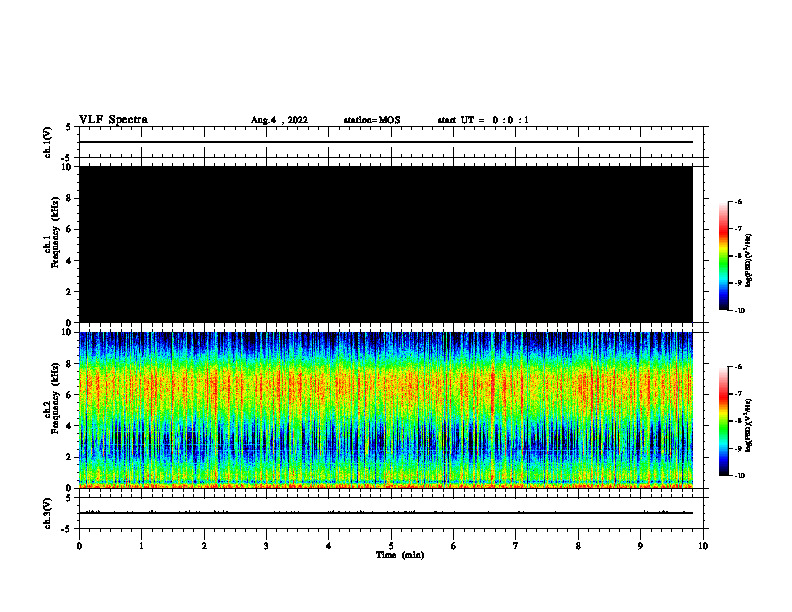Click the ch.2 frequency axis "2" tick label
Screen dimensions: 792x612
70,457
